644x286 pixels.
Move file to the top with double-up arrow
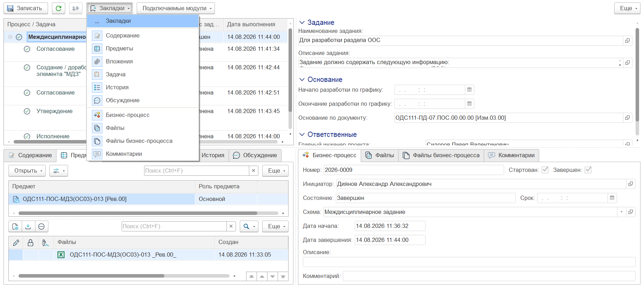[x=251, y=277]
